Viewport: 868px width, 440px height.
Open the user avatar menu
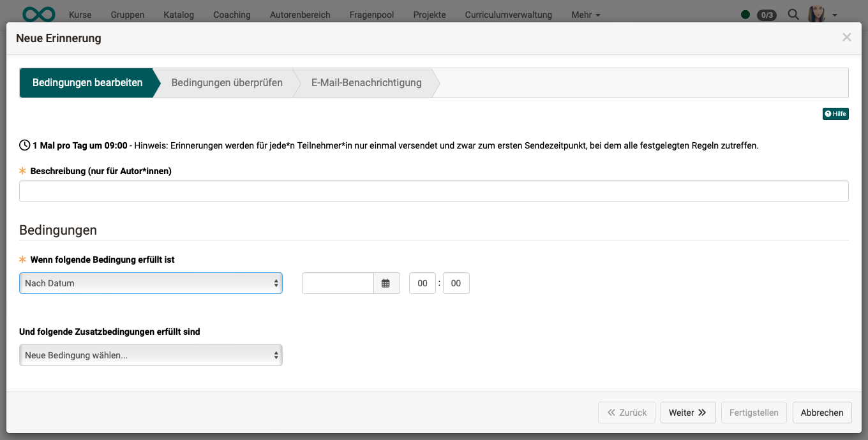(822, 14)
